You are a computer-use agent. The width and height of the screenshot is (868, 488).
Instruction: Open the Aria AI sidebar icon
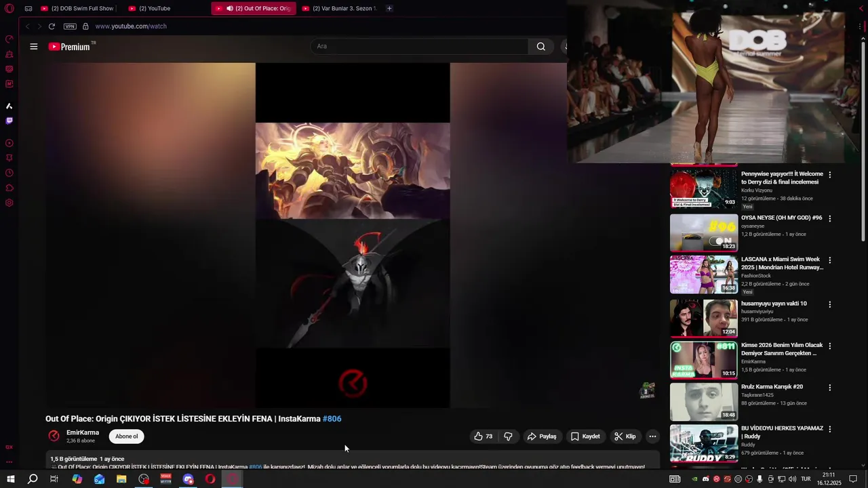click(x=9, y=106)
